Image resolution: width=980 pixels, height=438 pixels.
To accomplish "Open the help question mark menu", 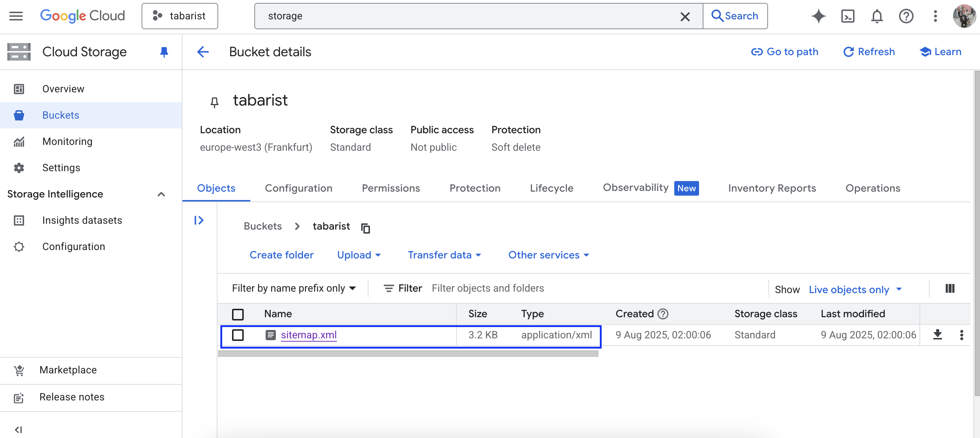I will tap(906, 16).
